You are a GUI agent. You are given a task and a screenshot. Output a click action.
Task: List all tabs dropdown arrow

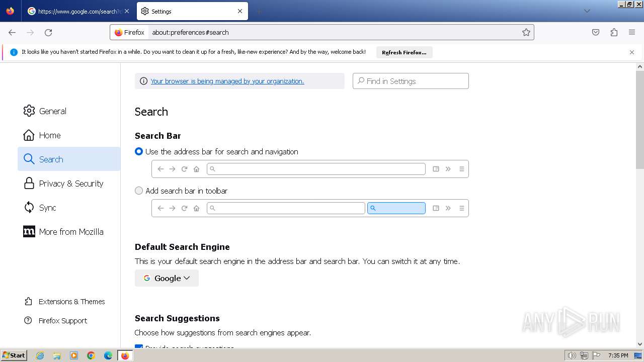587,11
